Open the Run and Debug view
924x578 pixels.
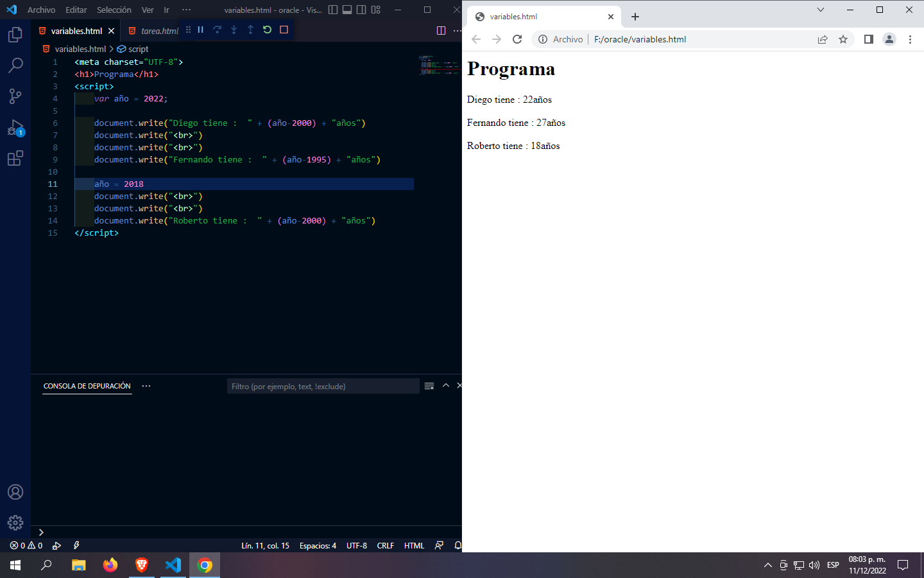[15, 127]
